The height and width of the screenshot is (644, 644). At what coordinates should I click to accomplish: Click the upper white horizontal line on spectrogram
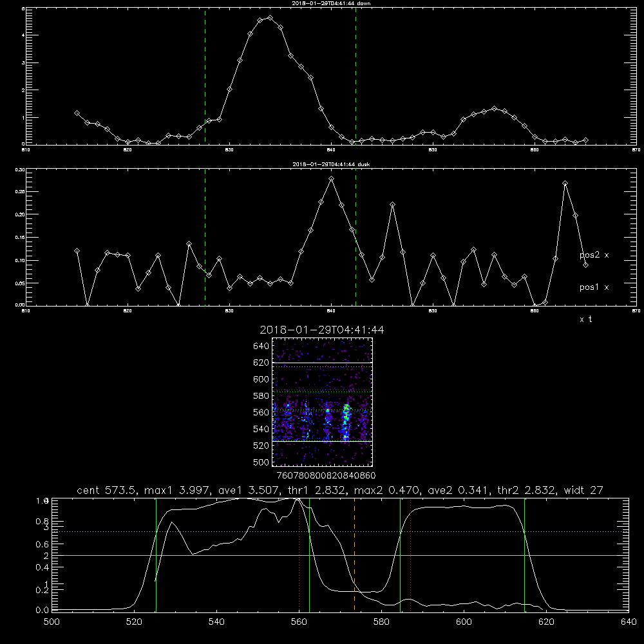323,363
